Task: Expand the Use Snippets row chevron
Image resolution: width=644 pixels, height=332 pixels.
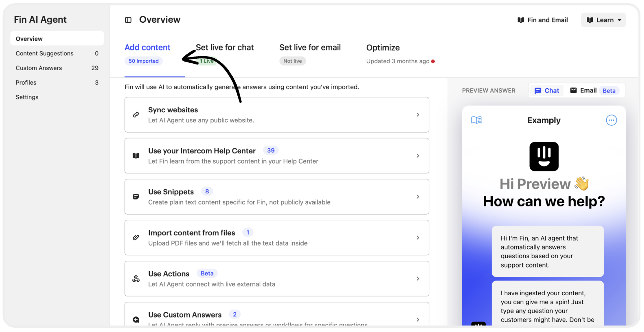Action: point(418,197)
